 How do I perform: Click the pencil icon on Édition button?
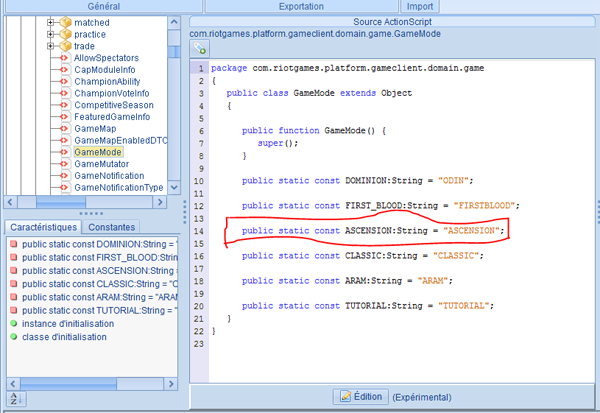click(343, 396)
